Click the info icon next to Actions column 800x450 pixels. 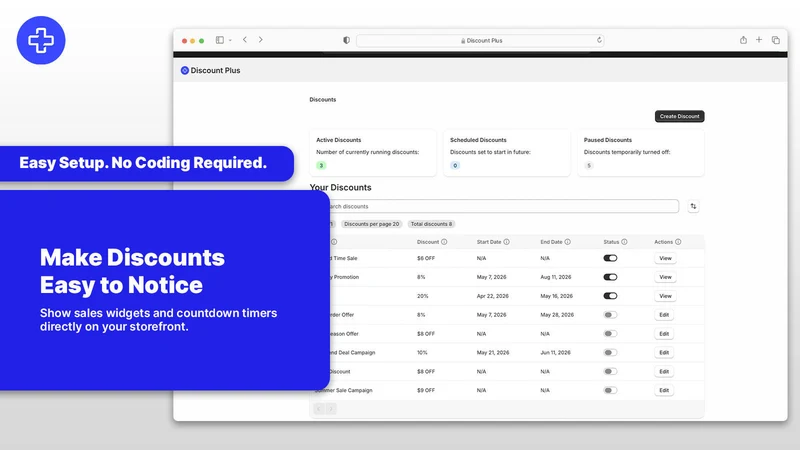(678, 242)
